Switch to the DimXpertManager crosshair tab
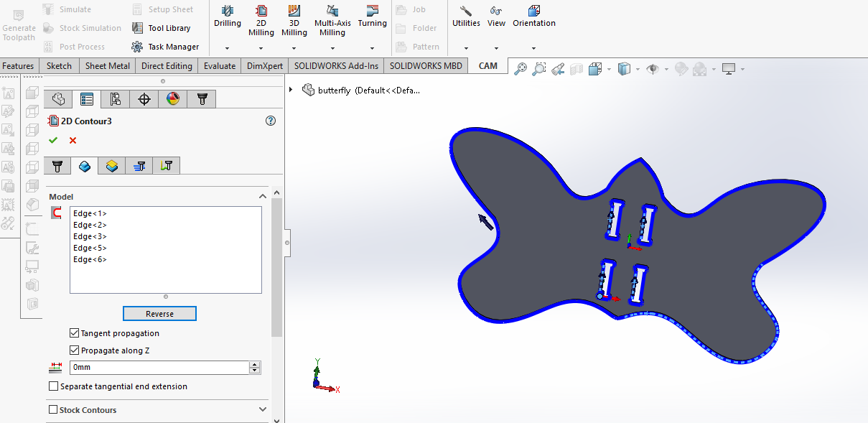The image size is (868, 423). pyautogui.click(x=144, y=98)
